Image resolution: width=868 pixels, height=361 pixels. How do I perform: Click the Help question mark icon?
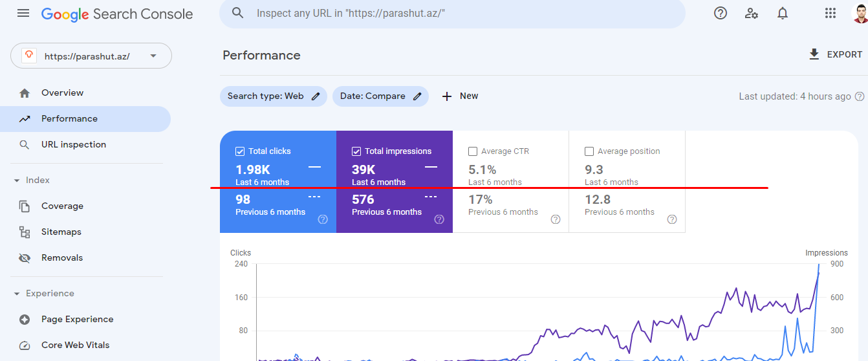[x=721, y=13]
